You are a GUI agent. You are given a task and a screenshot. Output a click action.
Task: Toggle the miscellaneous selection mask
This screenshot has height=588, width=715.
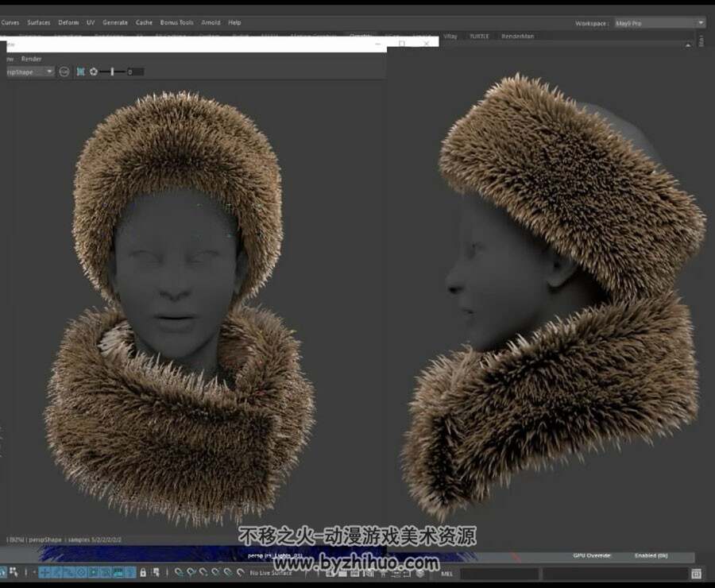point(130,572)
